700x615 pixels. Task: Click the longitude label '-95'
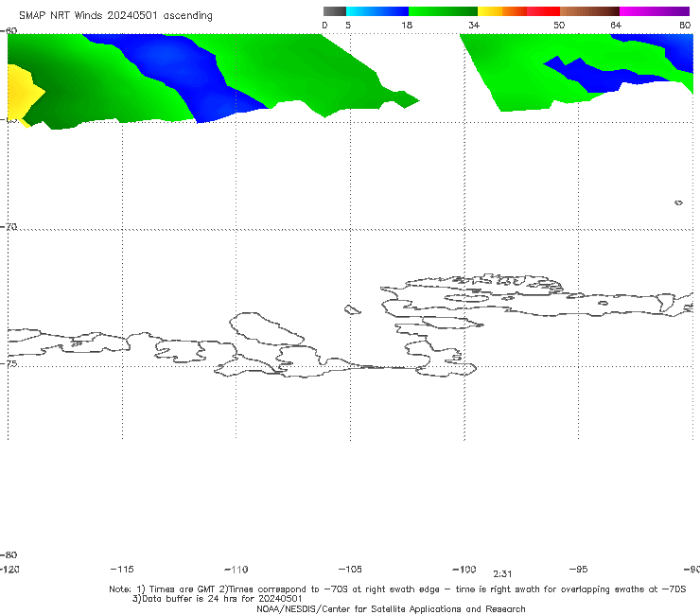(579, 569)
